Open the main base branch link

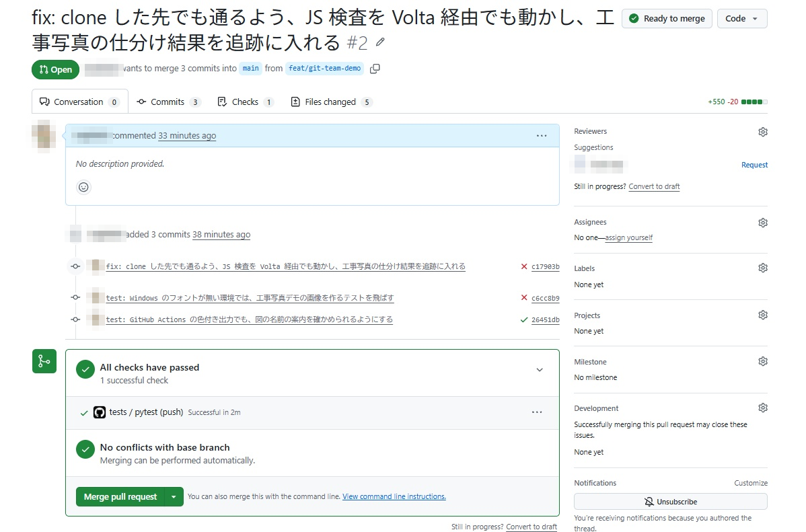point(250,69)
